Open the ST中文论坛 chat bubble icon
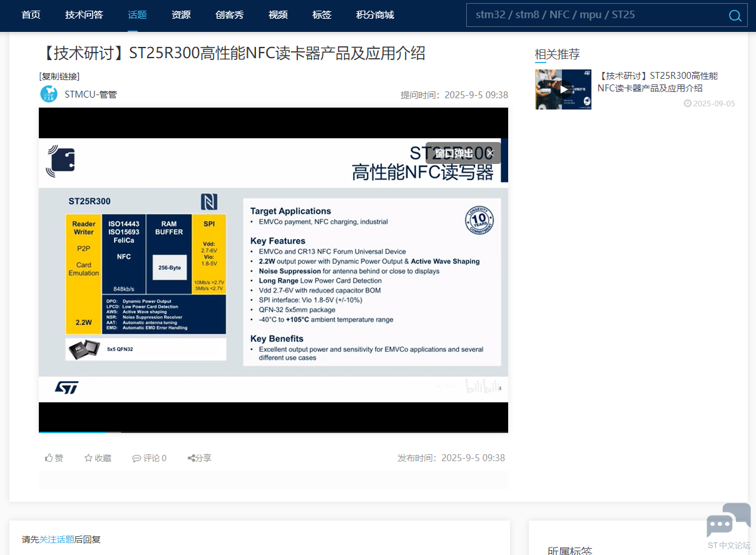 point(729,520)
